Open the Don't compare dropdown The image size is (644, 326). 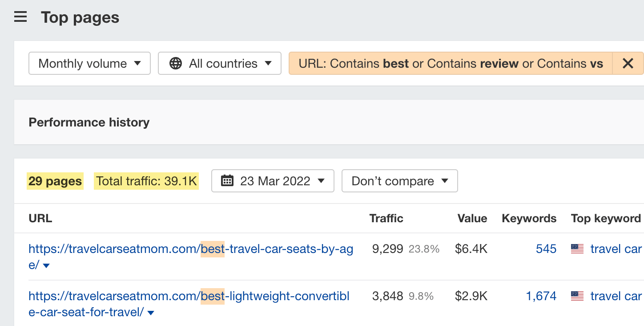(399, 181)
